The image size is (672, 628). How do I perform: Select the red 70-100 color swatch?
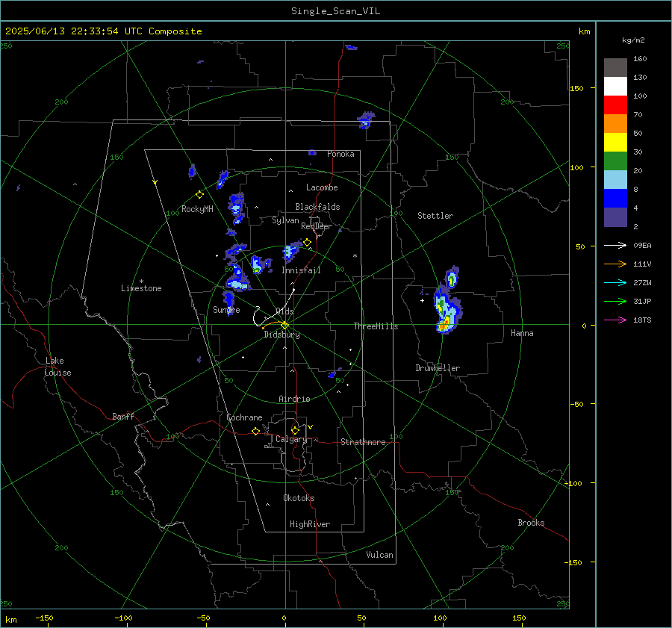(x=615, y=105)
